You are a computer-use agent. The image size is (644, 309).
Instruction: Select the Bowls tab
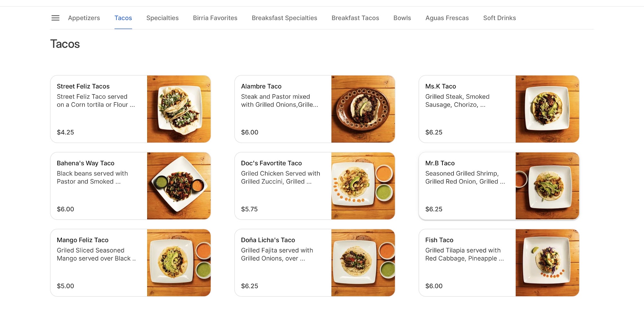tap(402, 18)
